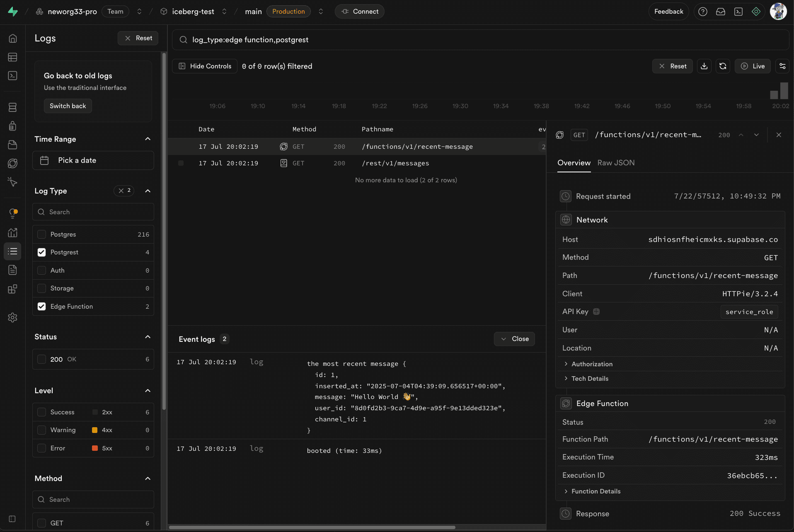
Task: Open the Realtime sidebar icon
Action: tap(12, 182)
